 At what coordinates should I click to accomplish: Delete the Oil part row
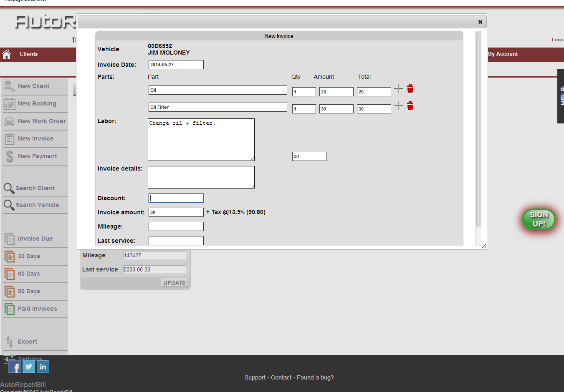click(x=410, y=88)
